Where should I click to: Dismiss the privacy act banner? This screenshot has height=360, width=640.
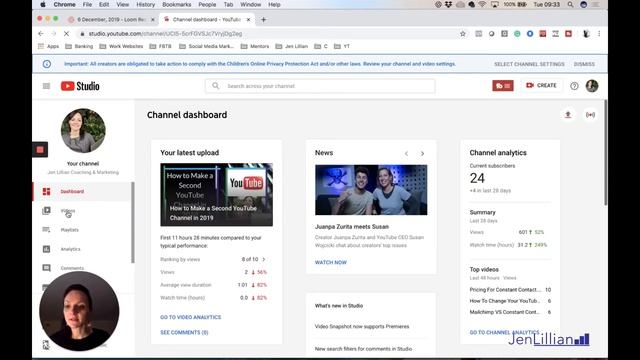pos(584,64)
